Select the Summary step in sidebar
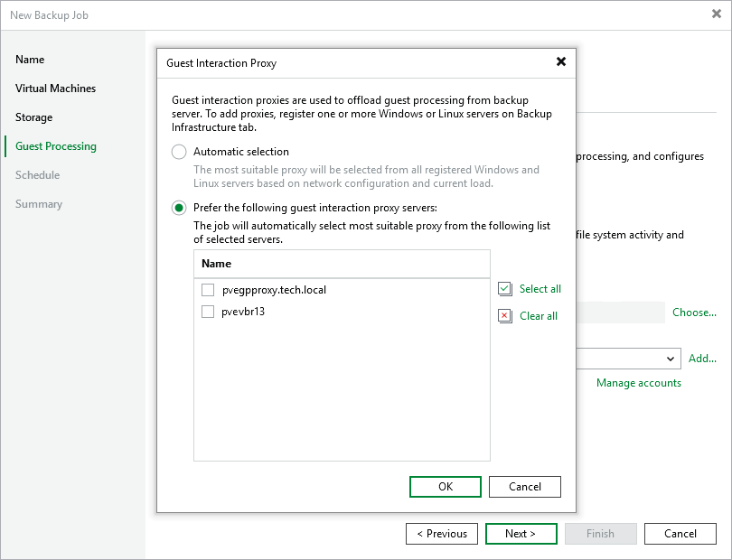Image resolution: width=732 pixels, height=560 pixels. pos(39,204)
